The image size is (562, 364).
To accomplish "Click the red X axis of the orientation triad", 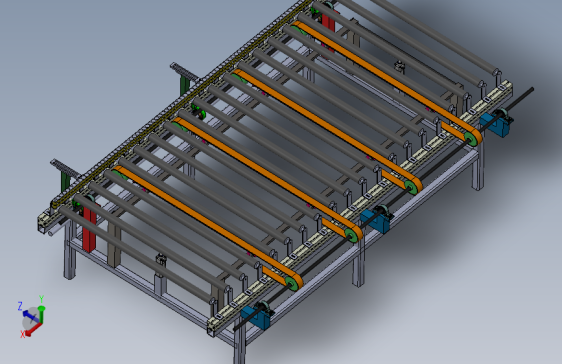I will (x=33, y=329).
